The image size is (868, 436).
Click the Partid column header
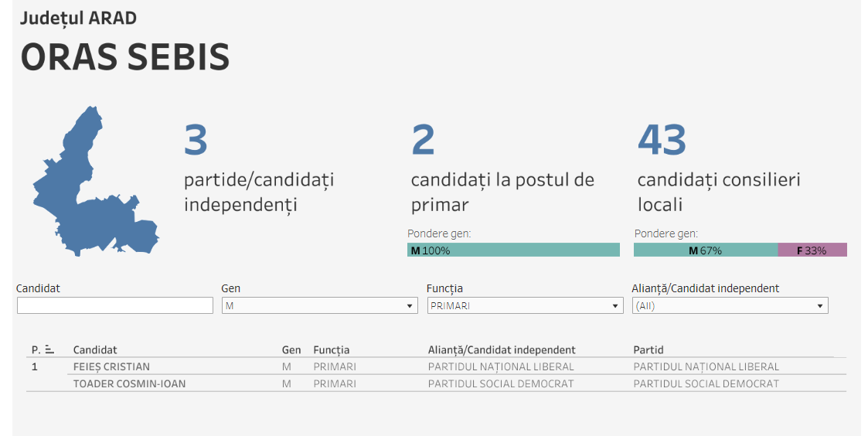648,350
